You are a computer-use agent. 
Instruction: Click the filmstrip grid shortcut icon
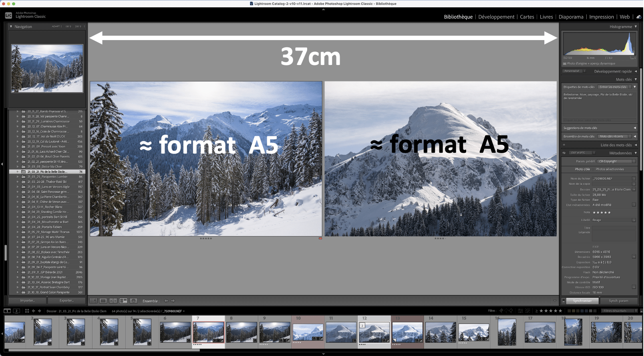pos(27,311)
